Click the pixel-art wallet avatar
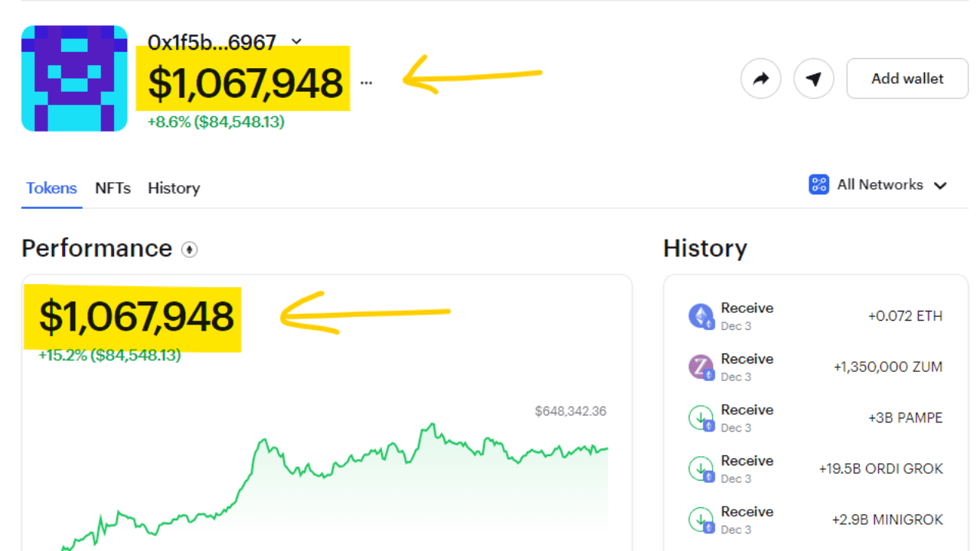Screen dimensions: 980x551 coord(74,78)
